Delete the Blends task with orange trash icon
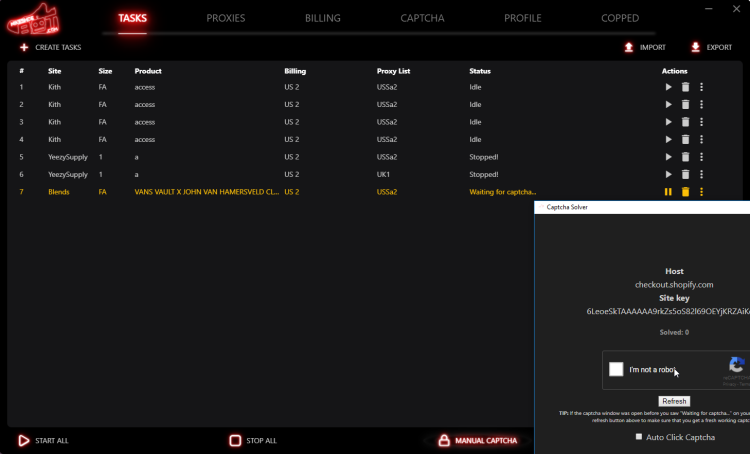This screenshot has width=750, height=454. click(x=685, y=192)
